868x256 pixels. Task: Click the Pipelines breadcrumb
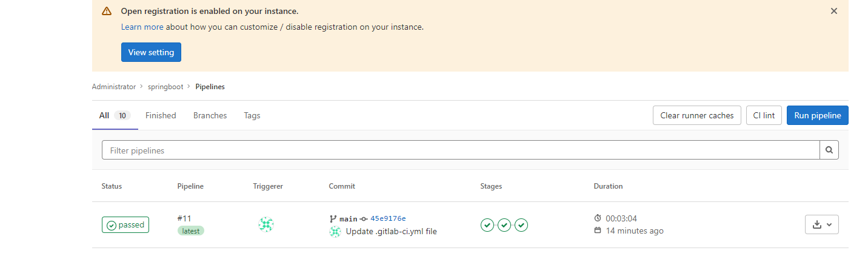210,87
